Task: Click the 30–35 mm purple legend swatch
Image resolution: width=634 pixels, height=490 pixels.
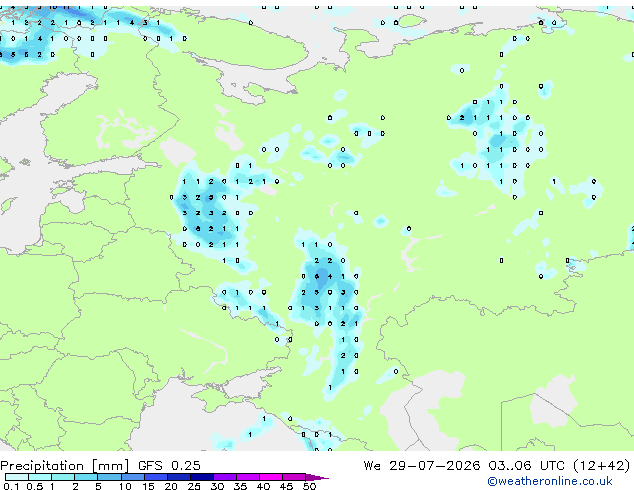Action: (224, 477)
